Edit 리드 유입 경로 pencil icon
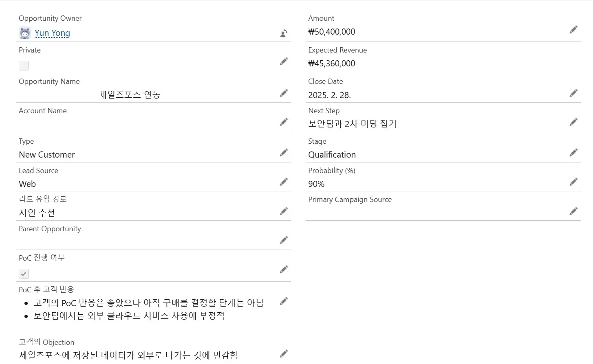Image resolution: width=593 pixels, height=364 pixels. (284, 211)
